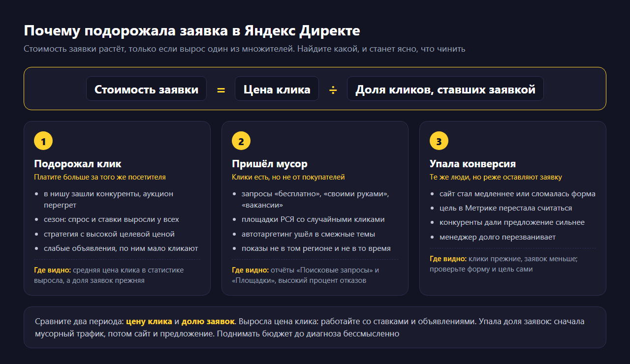Click the «Где видно» note about средняя цена клика
Screen dimensions: 630x364
[109, 275]
